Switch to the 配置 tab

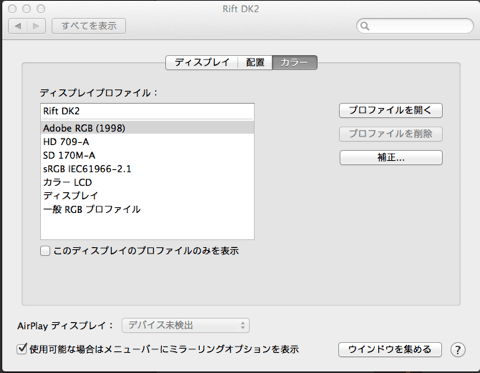click(x=255, y=62)
